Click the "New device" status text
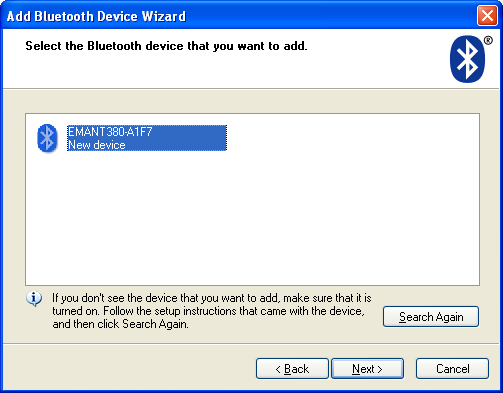This screenshot has height=393, width=503. 97,145
